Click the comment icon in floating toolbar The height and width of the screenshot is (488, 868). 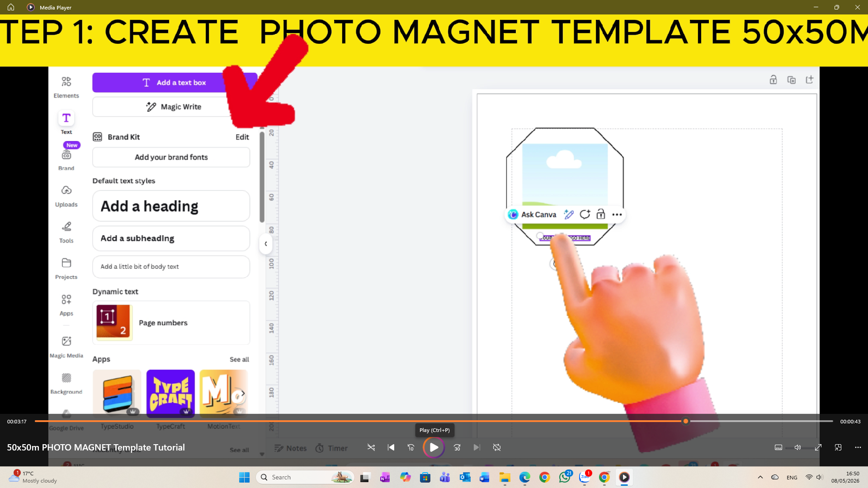tap(585, 215)
